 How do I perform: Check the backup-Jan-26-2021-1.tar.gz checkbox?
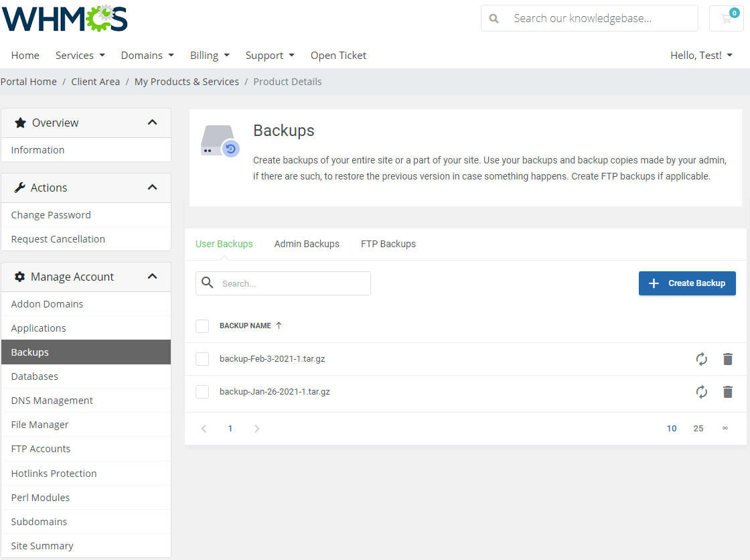pos(202,391)
